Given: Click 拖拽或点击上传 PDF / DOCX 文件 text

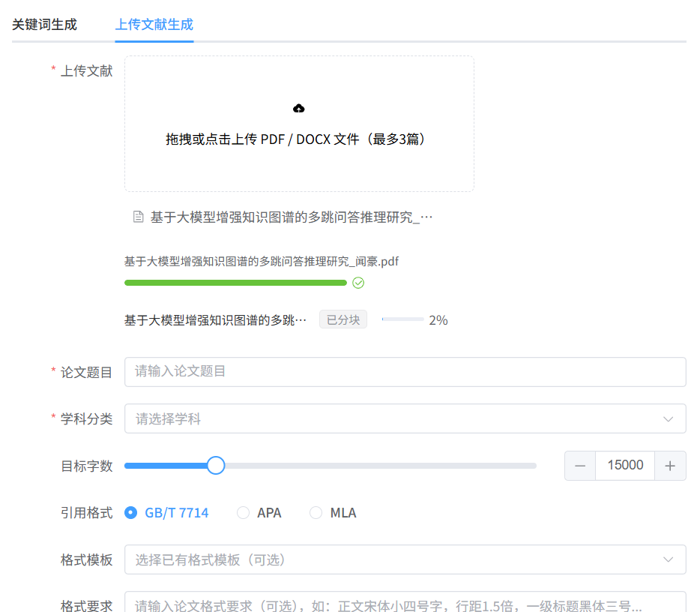Looking at the screenshot, I should tap(295, 139).
